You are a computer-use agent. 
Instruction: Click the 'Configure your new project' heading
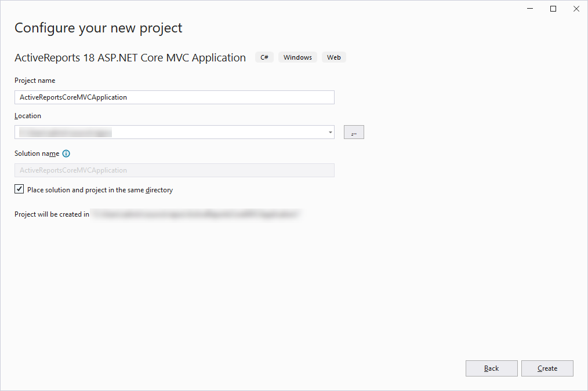(98, 28)
